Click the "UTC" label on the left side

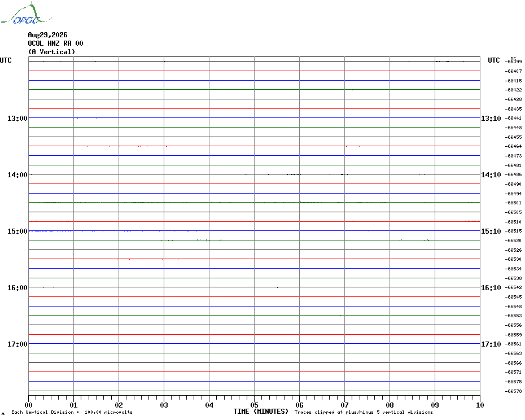[x=6, y=60]
